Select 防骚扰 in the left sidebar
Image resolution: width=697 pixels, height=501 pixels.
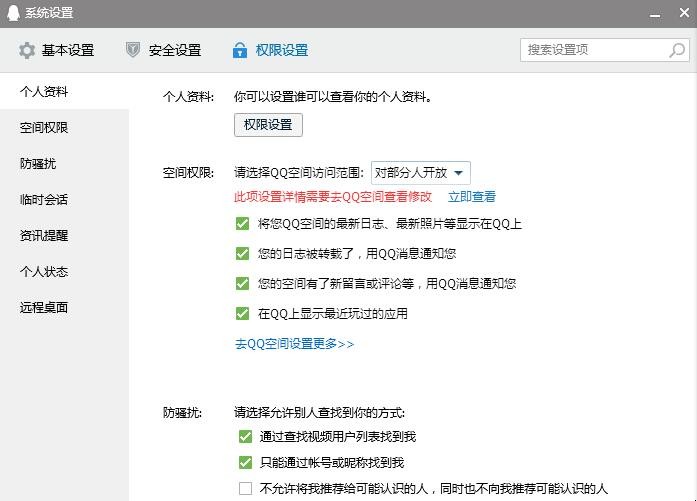tap(38, 163)
